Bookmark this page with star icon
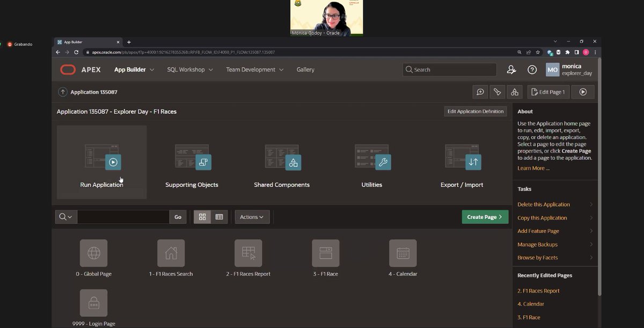The width and height of the screenshot is (644, 328). click(537, 52)
